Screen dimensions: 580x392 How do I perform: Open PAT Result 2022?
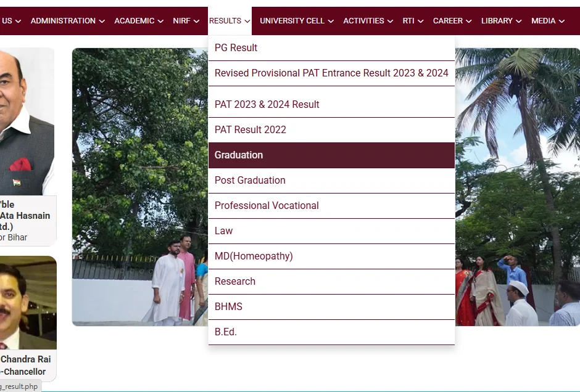[x=331, y=130]
